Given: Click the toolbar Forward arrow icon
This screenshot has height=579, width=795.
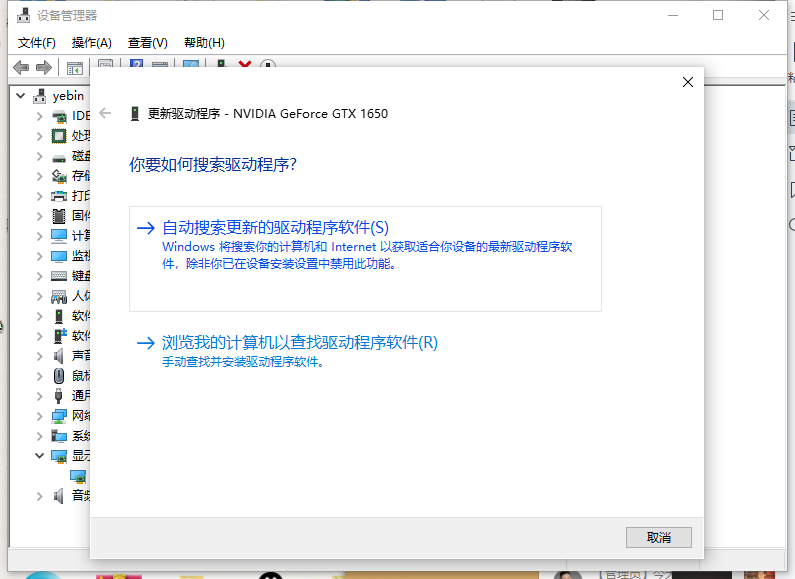Looking at the screenshot, I should point(44,67).
